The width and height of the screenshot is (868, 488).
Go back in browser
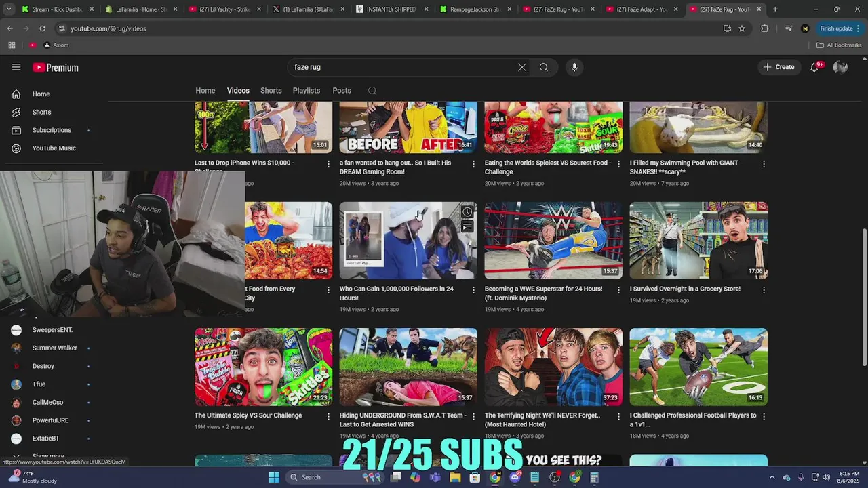(x=10, y=28)
